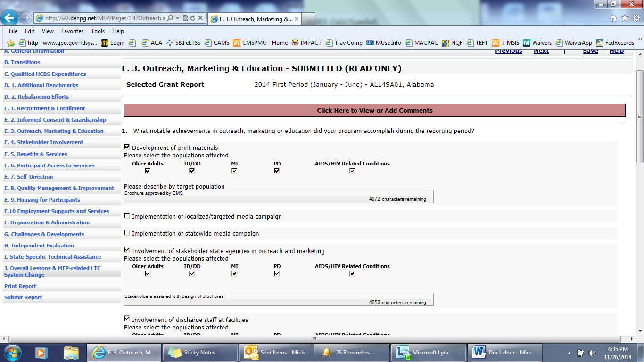Screen dimensions: 644x362
Task: Open the Edit menu
Action: tap(30, 31)
